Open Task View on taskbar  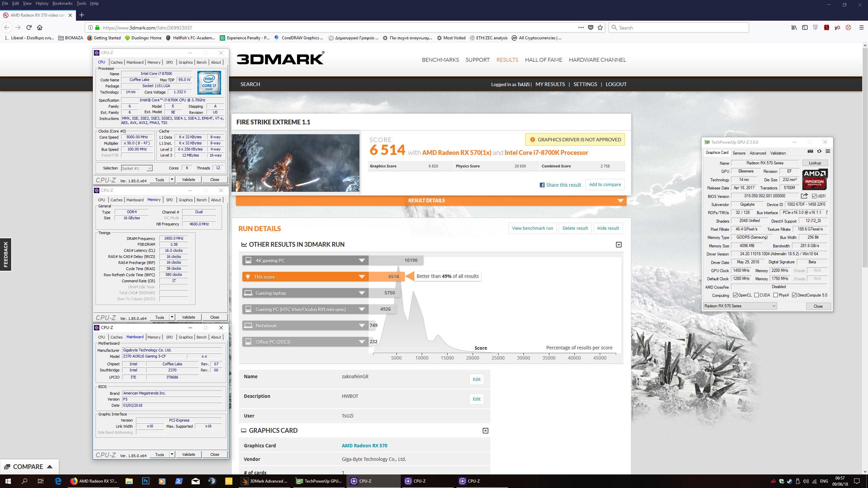point(41,481)
